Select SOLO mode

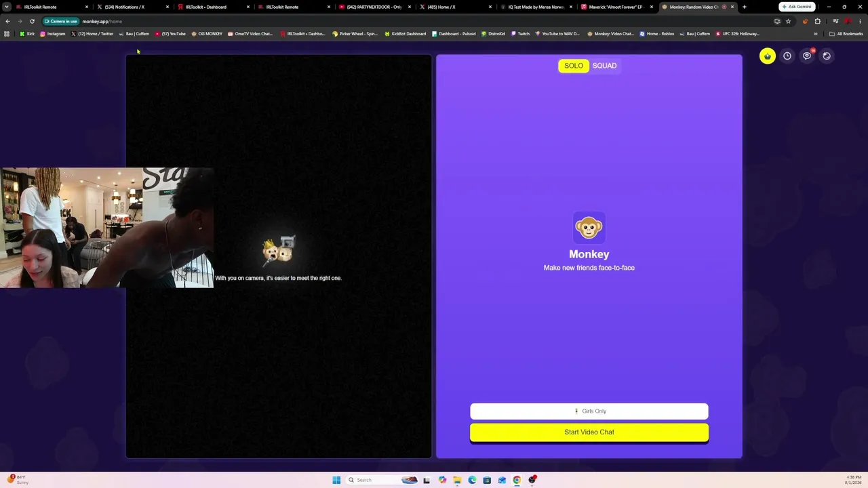(574, 66)
